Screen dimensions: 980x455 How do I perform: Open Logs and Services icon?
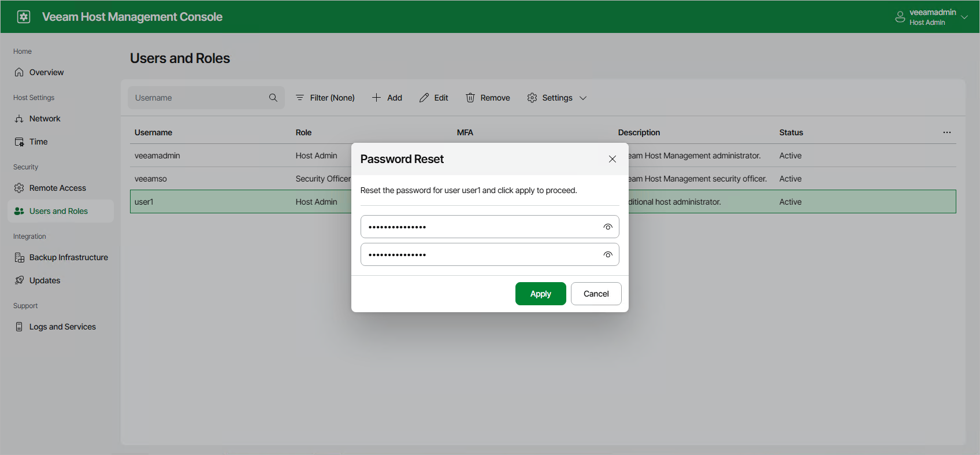point(19,327)
